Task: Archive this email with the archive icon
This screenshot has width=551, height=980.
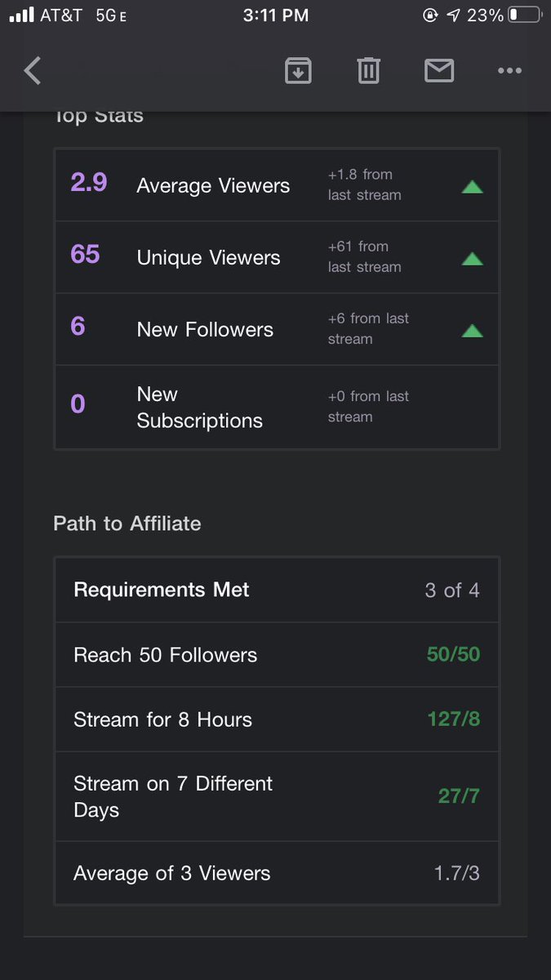Action: (298, 71)
